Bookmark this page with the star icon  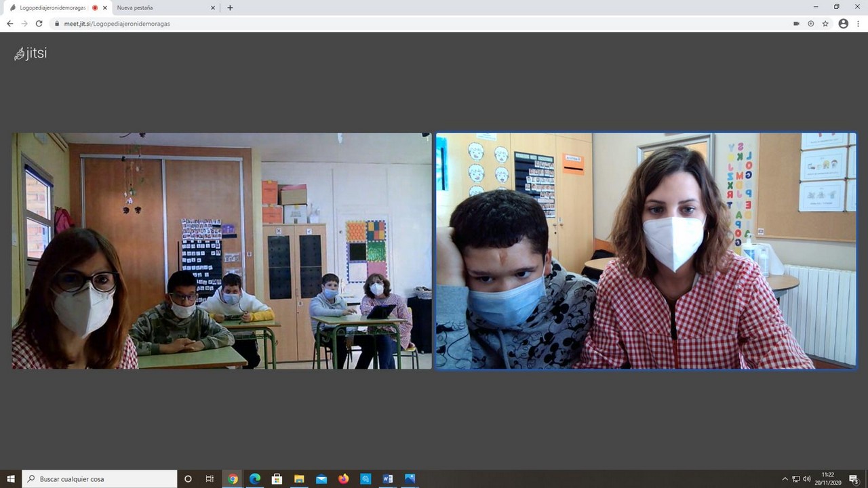point(825,24)
